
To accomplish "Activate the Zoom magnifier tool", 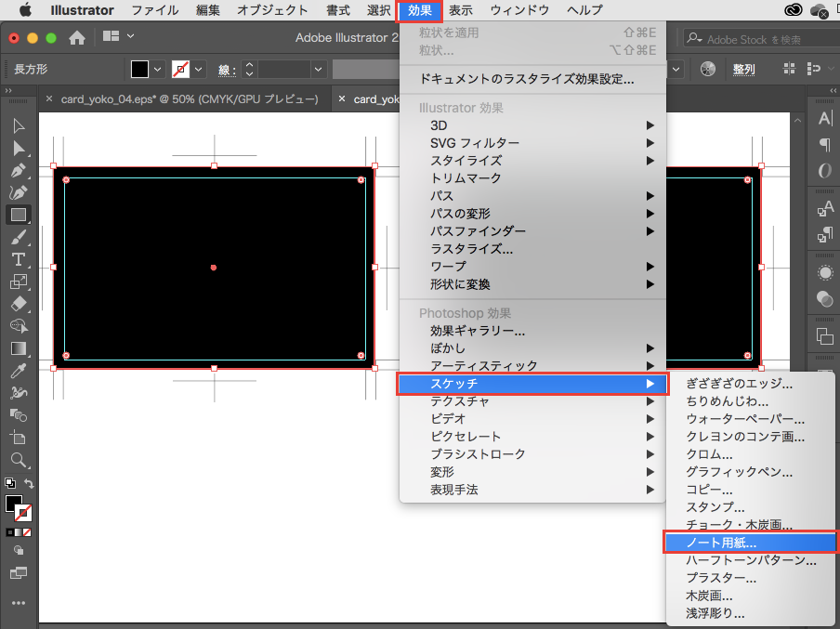I will (x=18, y=460).
